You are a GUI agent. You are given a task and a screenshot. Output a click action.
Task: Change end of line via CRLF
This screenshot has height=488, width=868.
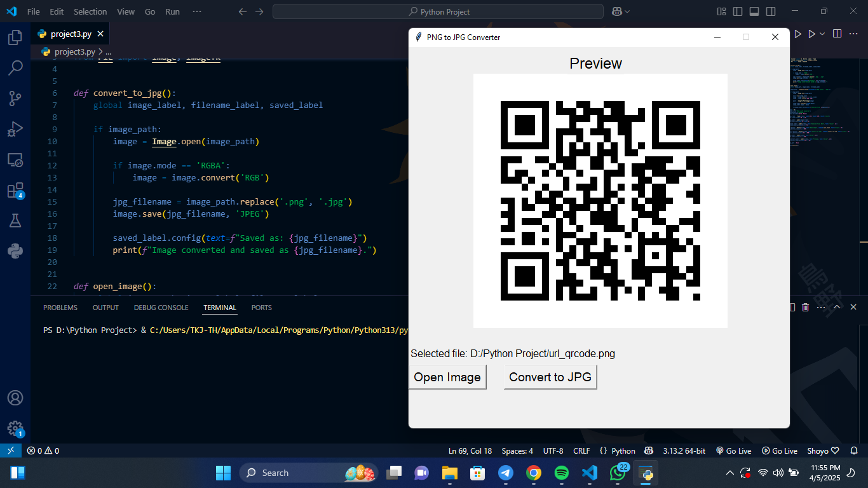coord(581,451)
